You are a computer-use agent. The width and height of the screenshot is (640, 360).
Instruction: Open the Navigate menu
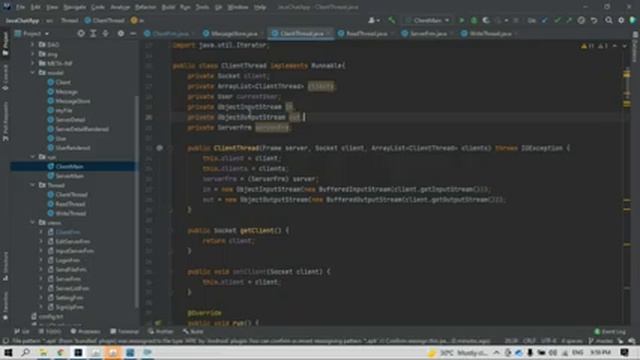75,7
